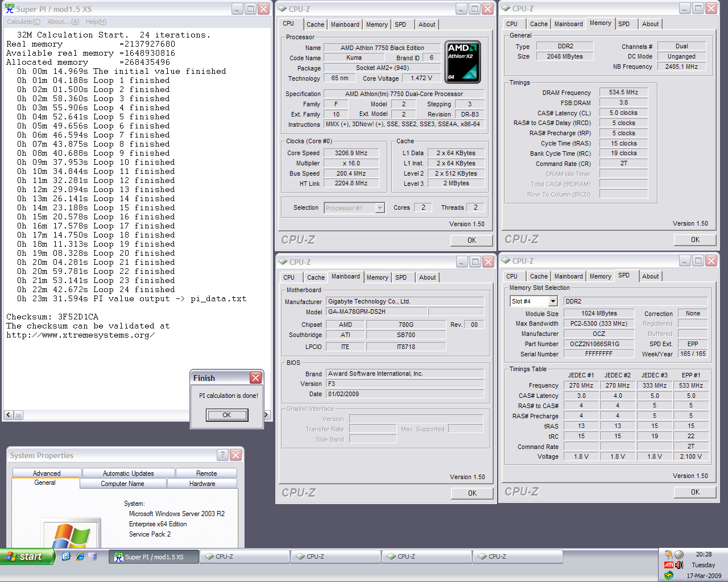Click the Max Bandwidth PC2-5300 (333 MHz) field

click(x=598, y=323)
